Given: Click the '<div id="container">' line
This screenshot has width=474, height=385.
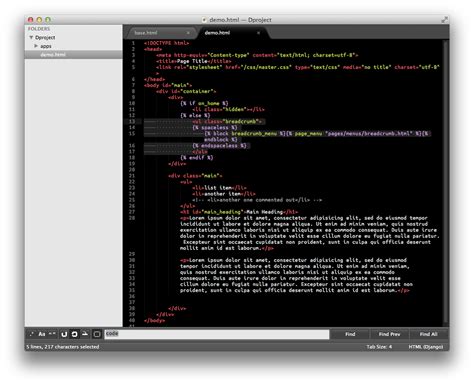Looking at the screenshot, I should tap(186, 91).
